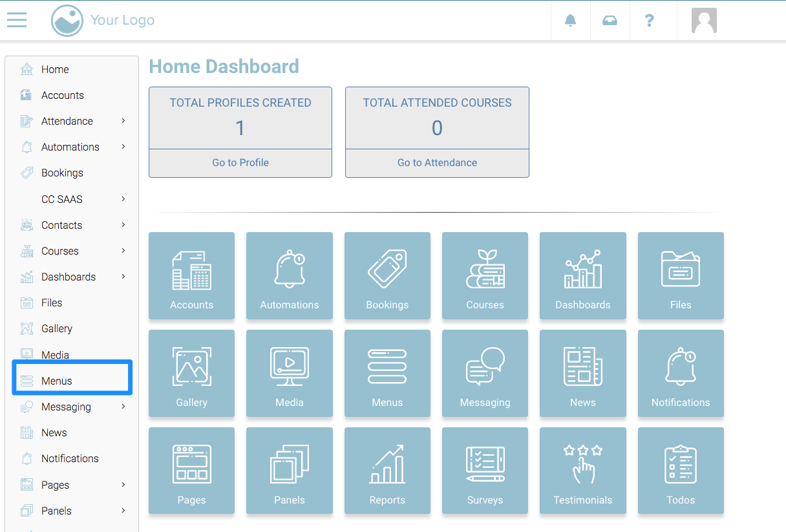The width and height of the screenshot is (786, 532).
Task: Open the Todos tile
Action: [681, 471]
